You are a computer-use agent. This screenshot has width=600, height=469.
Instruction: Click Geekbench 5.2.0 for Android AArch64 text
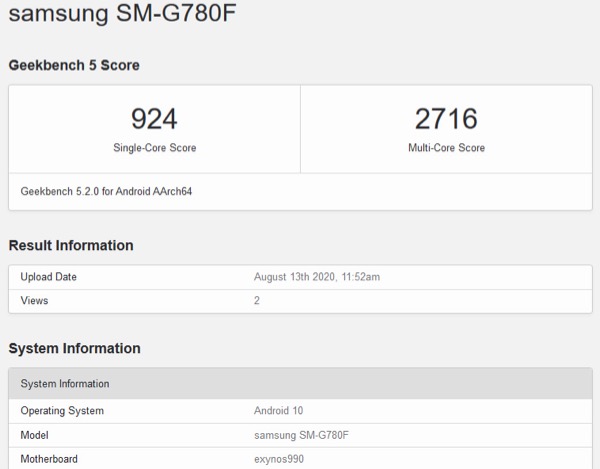106,191
